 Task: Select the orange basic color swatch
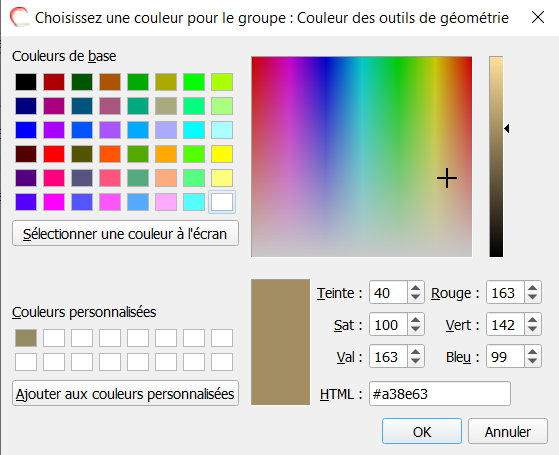(x=166, y=154)
